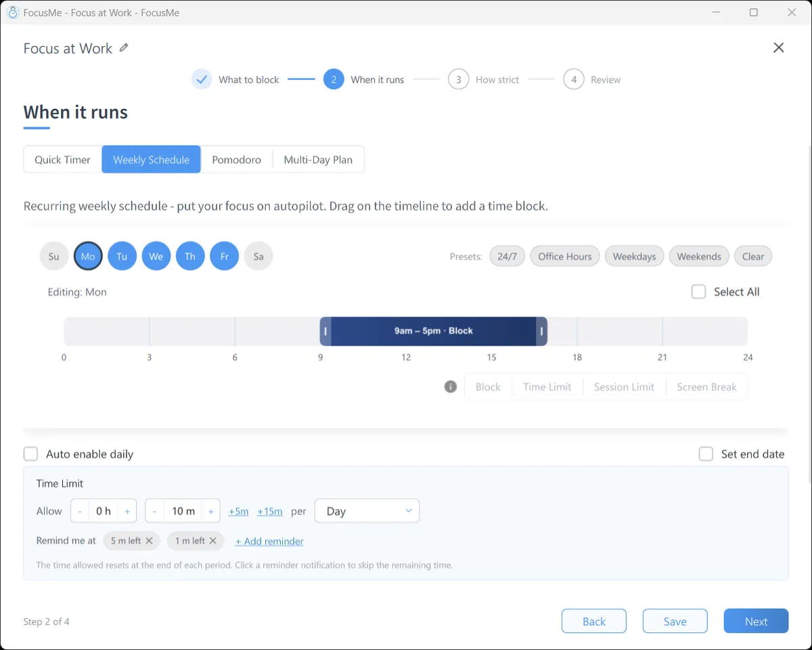The width and height of the screenshot is (812, 650).
Task: Toggle Friday in the day selector
Action: (x=225, y=257)
